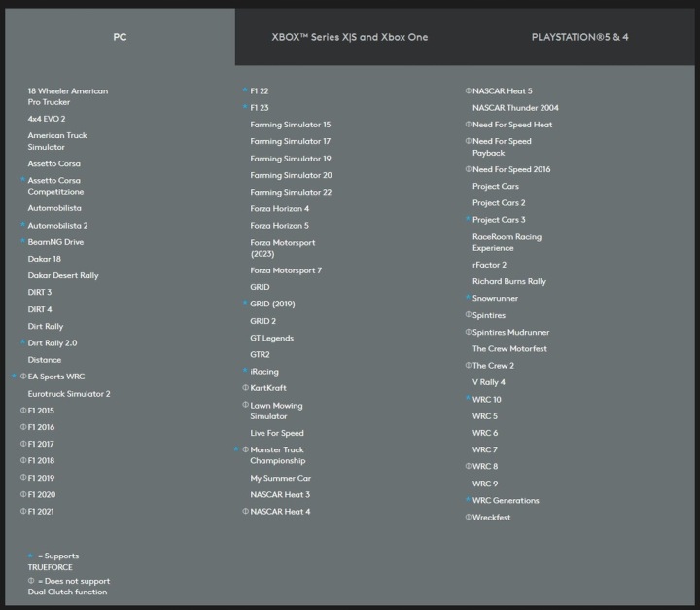Click the info icon next to Spintires Mudrunner
Image resolution: width=700 pixels, height=610 pixels.
point(469,332)
